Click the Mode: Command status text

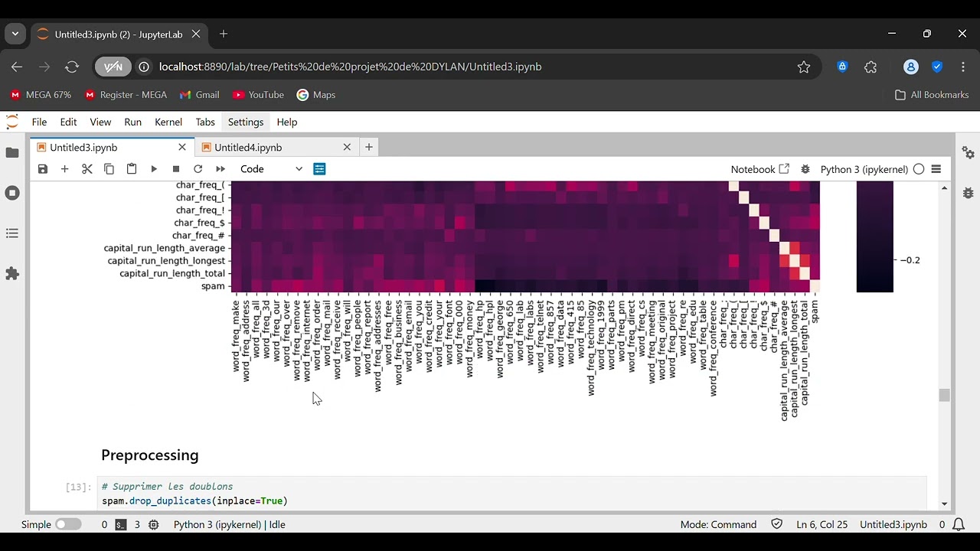(718, 525)
